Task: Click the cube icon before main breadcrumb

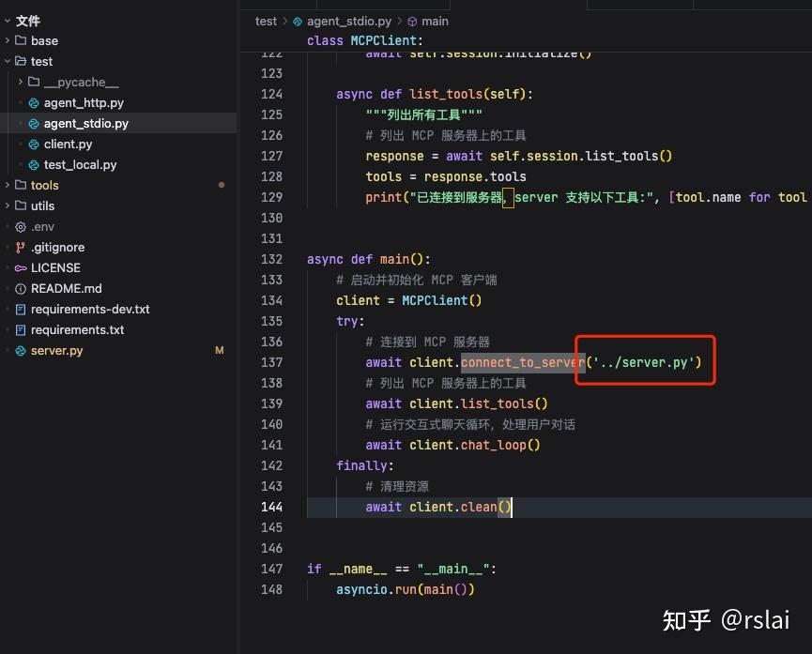Action: tap(413, 22)
